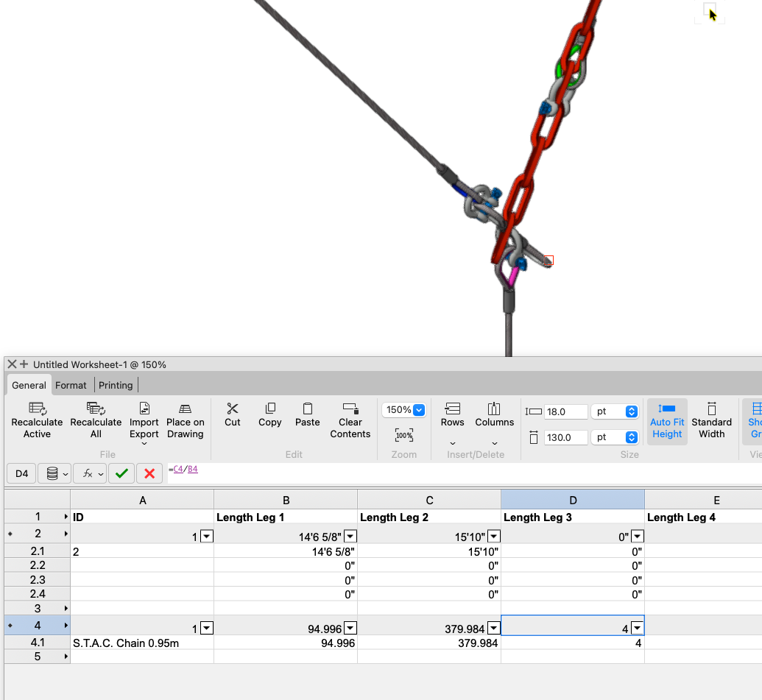Screen dimensions: 762x700
Task: Click the Recalculate Active icon
Action: tap(37, 409)
